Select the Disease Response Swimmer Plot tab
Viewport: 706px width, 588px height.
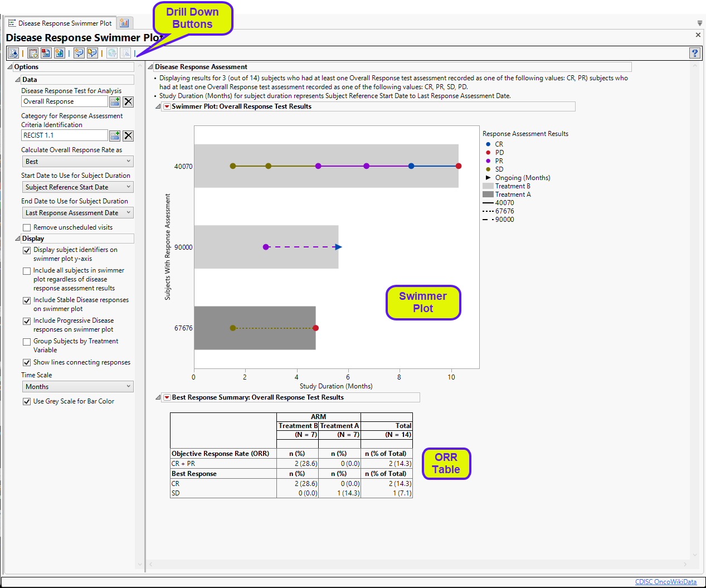(60, 23)
